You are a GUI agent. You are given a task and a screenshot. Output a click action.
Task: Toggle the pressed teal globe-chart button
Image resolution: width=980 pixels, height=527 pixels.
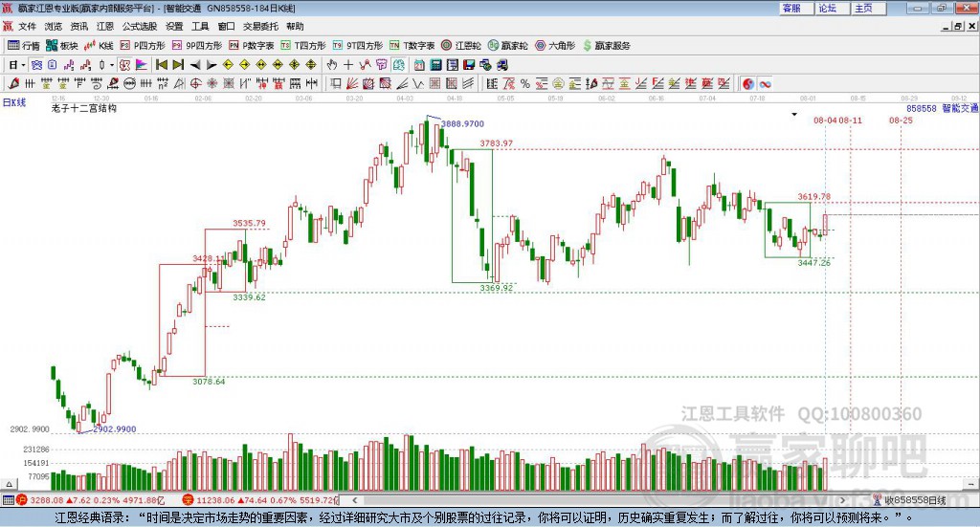click(x=399, y=64)
